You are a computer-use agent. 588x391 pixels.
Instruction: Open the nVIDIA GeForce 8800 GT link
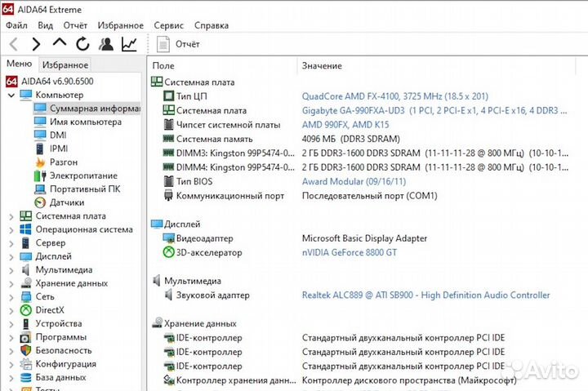[350, 253]
